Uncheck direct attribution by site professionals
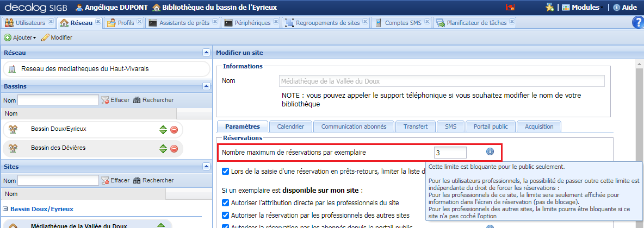The height and width of the screenshot is (228, 644). click(x=226, y=203)
